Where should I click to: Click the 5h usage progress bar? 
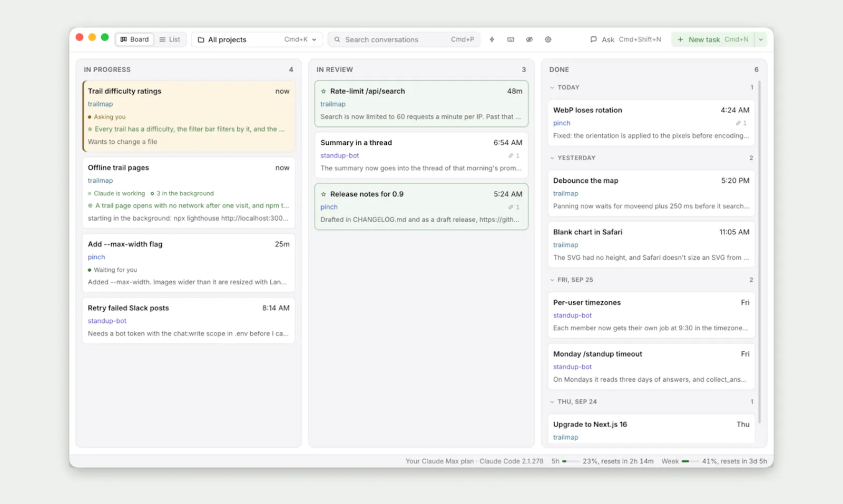point(571,461)
